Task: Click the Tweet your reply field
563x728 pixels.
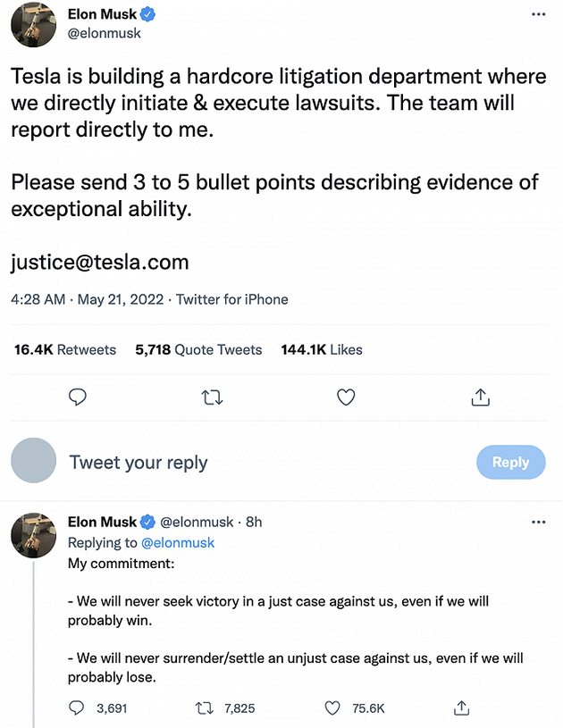Action: (x=139, y=463)
